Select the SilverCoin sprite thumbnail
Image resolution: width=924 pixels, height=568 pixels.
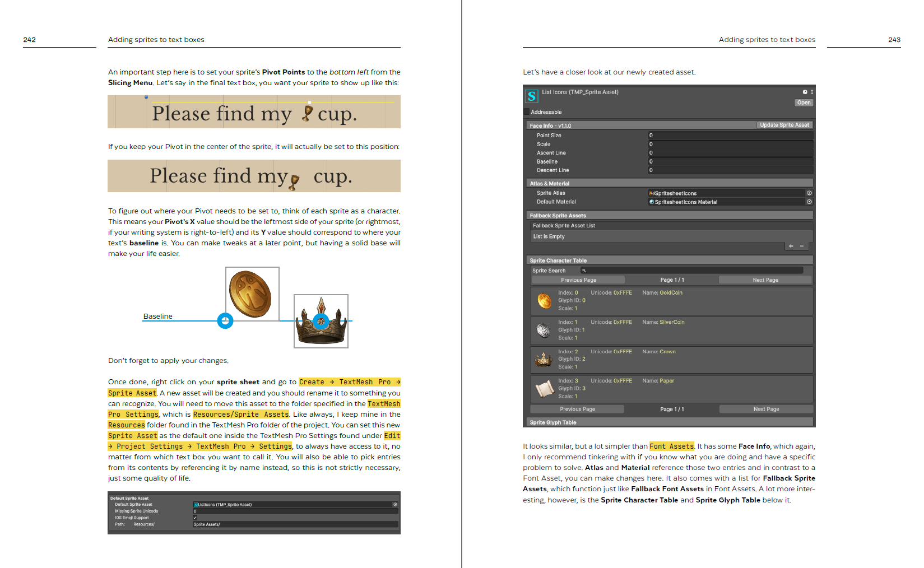[544, 330]
